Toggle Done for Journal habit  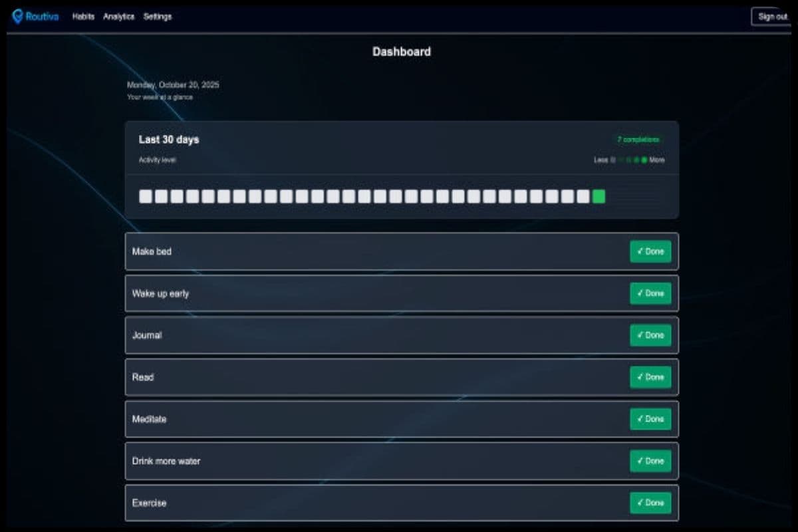tap(650, 335)
